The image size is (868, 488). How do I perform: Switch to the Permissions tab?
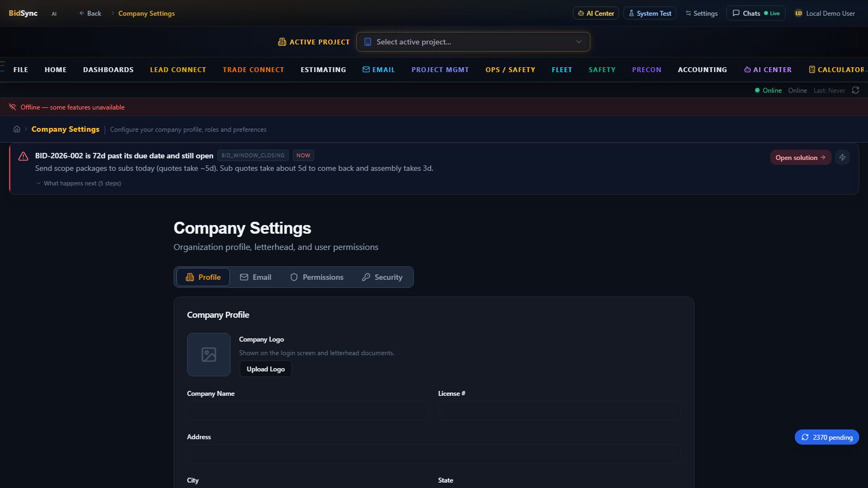click(317, 277)
